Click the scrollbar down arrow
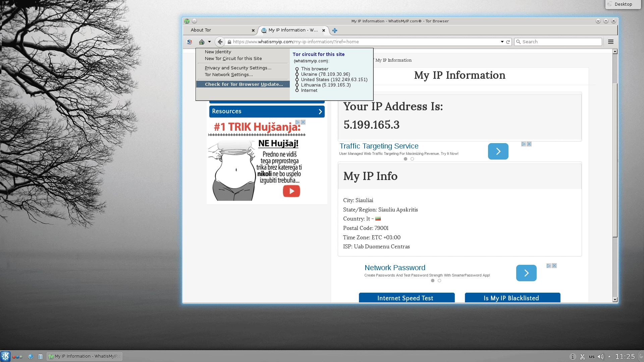The width and height of the screenshot is (644, 362). coord(615,300)
